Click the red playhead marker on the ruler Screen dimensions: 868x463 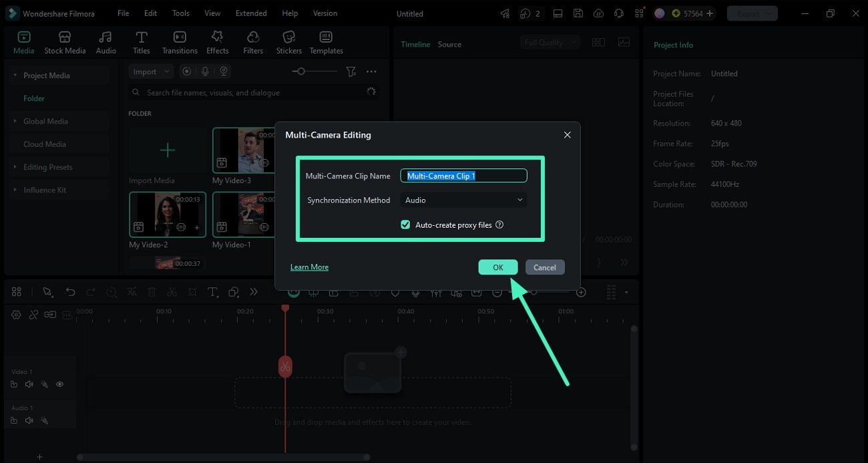285,308
